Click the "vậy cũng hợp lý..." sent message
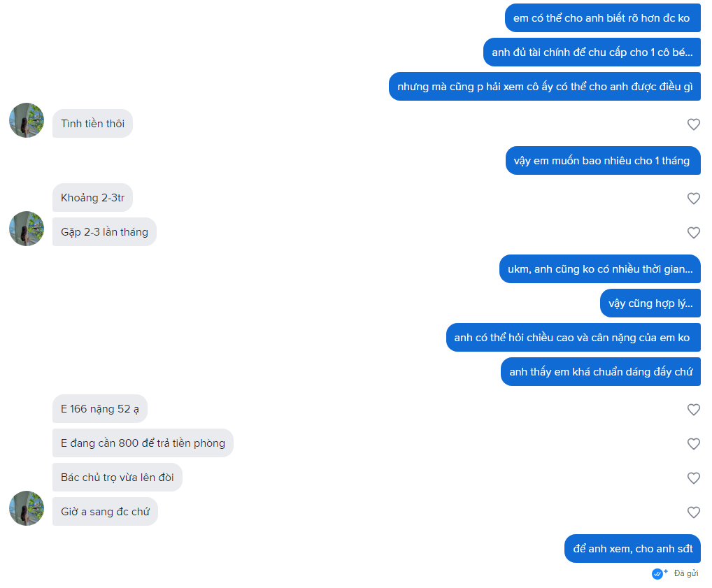The width and height of the screenshot is (712, 588). tap(650, 303)
